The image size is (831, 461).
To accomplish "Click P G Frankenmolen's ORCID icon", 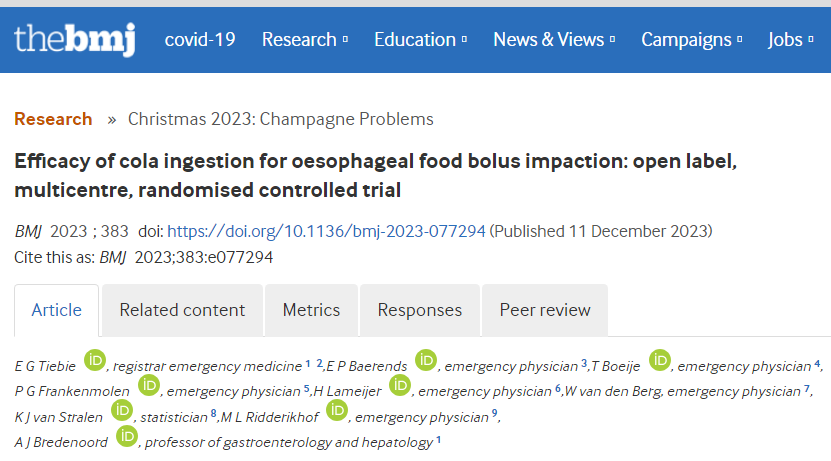I will [x=149, y=385].
